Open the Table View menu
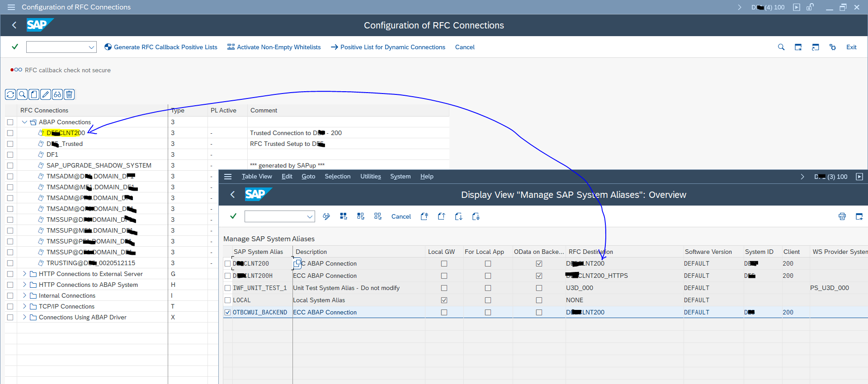Screen dimensions: 868x384 coord(257,177)
